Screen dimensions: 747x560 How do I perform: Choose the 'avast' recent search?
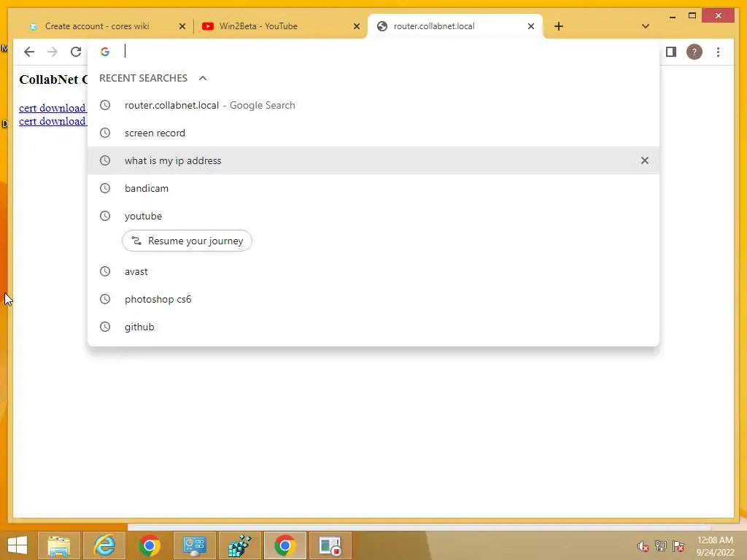373,271
